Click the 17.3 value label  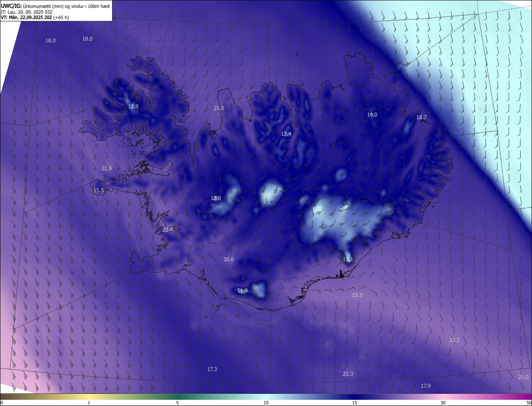click(x=212, y=369)
